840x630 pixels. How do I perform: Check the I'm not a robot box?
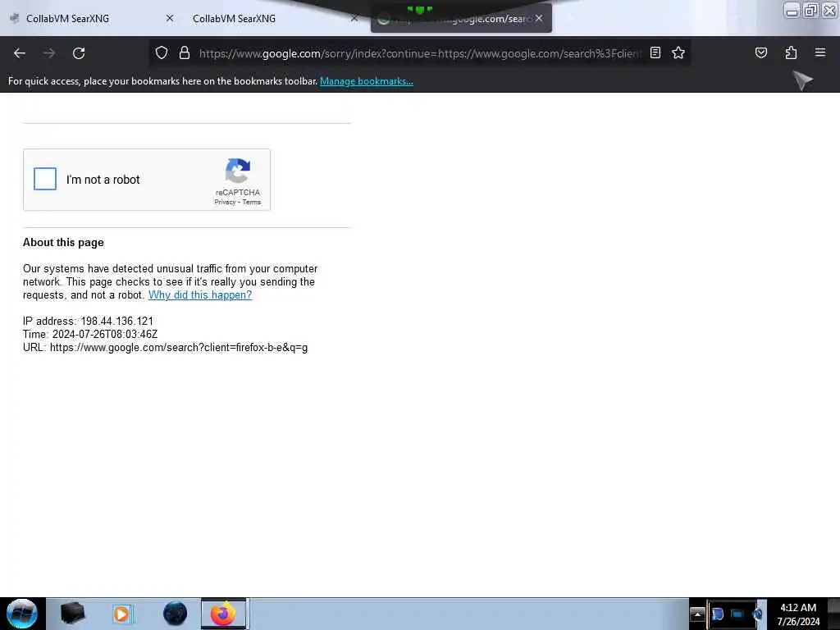45,179
